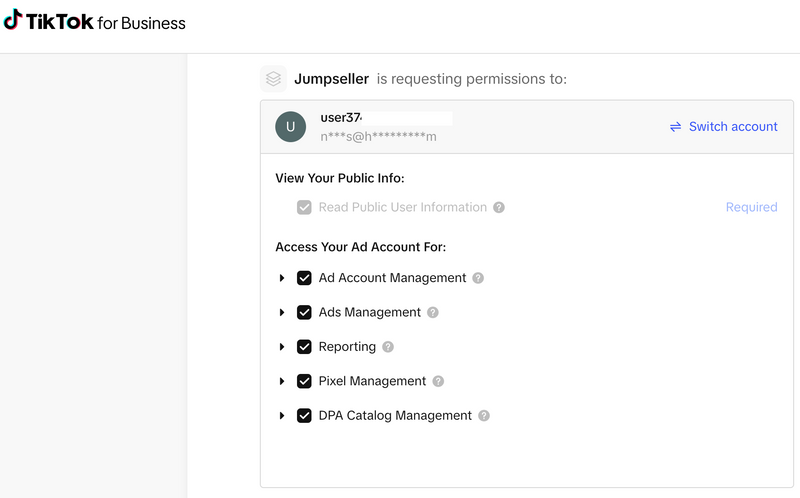Expand the Reporting permissions section

click(x=282, y=347)
